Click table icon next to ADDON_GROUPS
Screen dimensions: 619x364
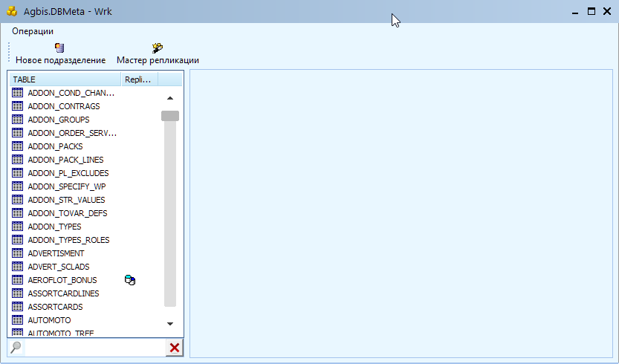17,120
